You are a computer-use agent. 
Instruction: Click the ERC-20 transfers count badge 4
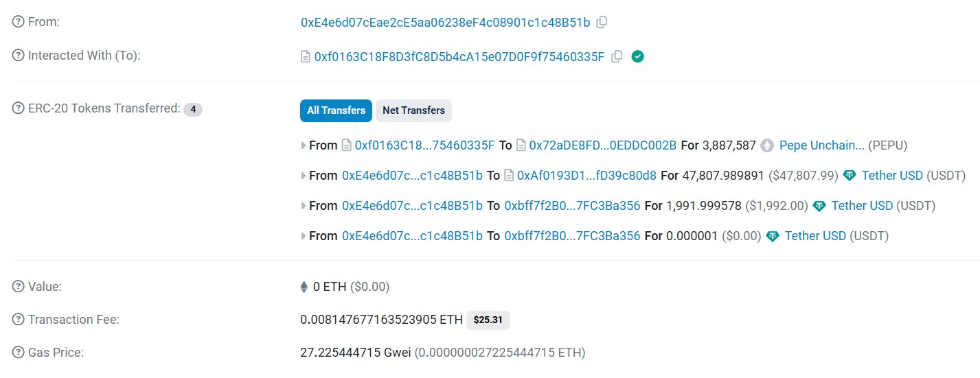pyautogui.click(x=193, y=109)
